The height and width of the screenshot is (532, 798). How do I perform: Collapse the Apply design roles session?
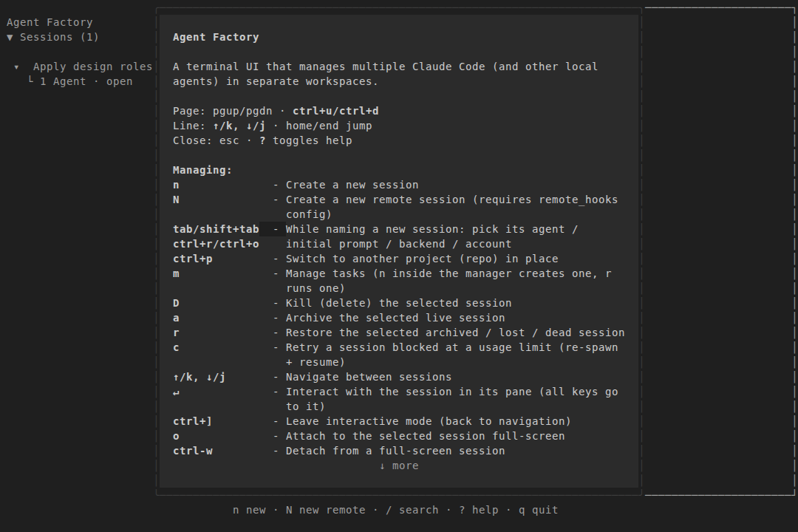click(16, 66)
